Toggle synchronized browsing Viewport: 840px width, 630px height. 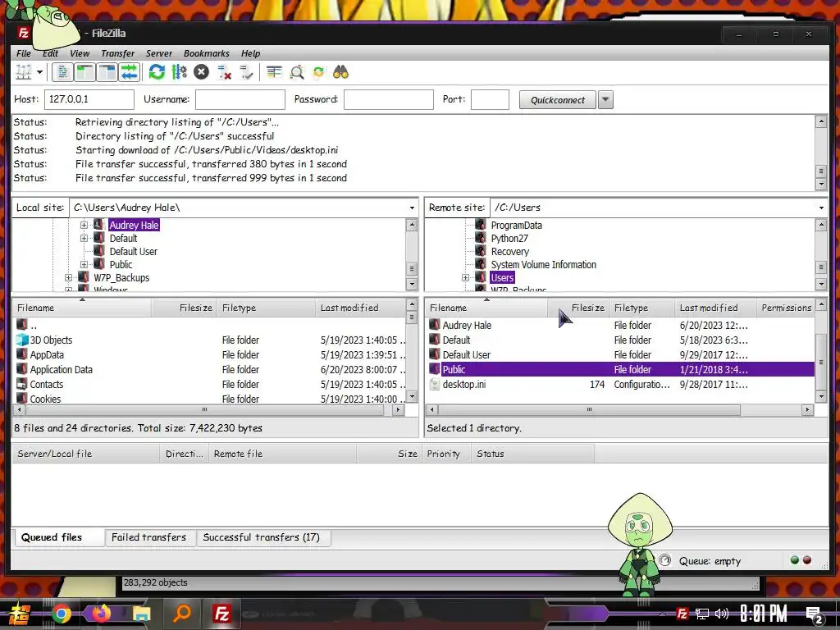point(319,72)
